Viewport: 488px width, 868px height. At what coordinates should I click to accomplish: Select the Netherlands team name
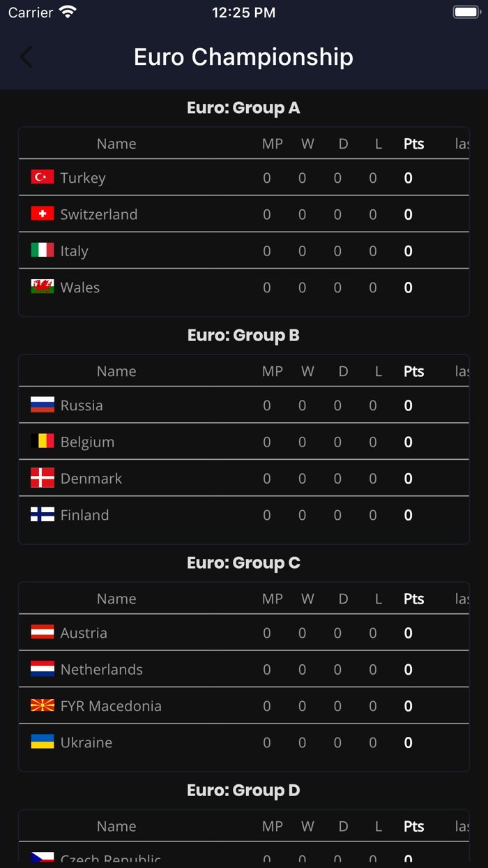(102, 669)
